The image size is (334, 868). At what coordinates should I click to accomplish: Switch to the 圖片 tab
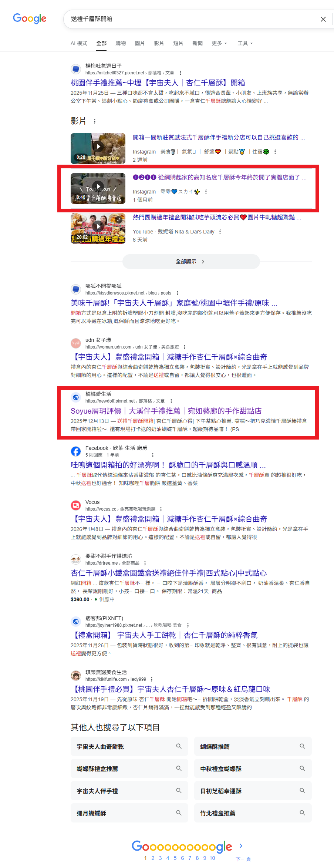click(139, 43)
